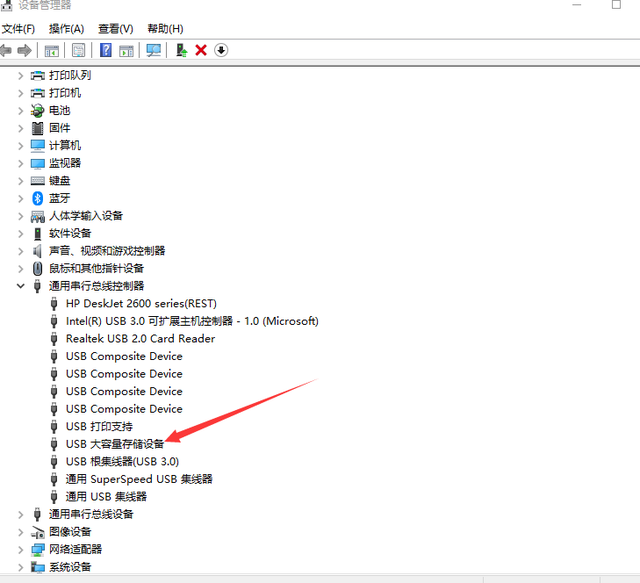
Task: Click the imaging device icon next to 图像设备
Action: pyautogui.click(x=38, y=532)
